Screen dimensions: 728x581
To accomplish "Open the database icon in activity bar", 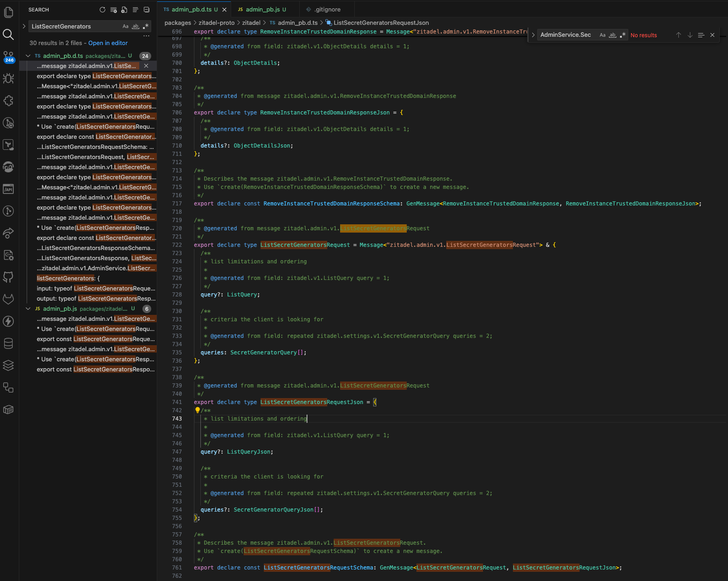I will tap(8, 343).
